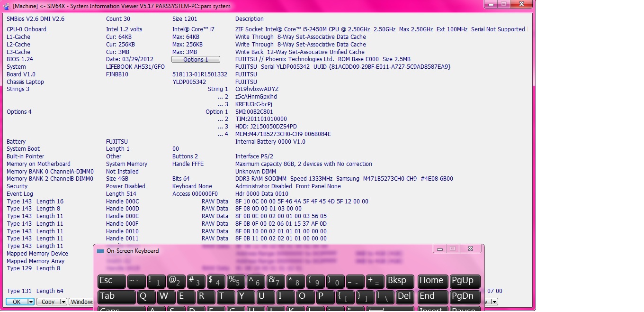Click the R key on On-Screen Keyboard
This screenshot has width=644, height=312.
(x=206, y=297)
